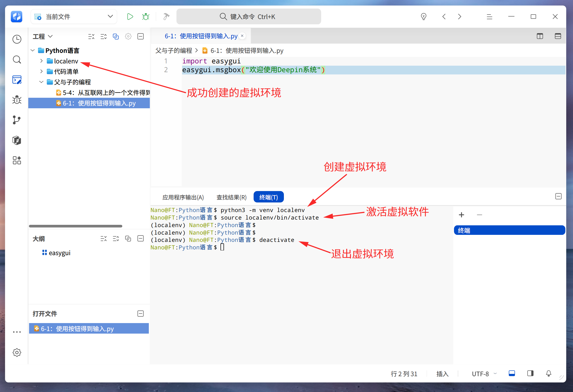573x392 pixels.
Task: Switch to 应用程序输出(A) tab
Action: point(183,197)
